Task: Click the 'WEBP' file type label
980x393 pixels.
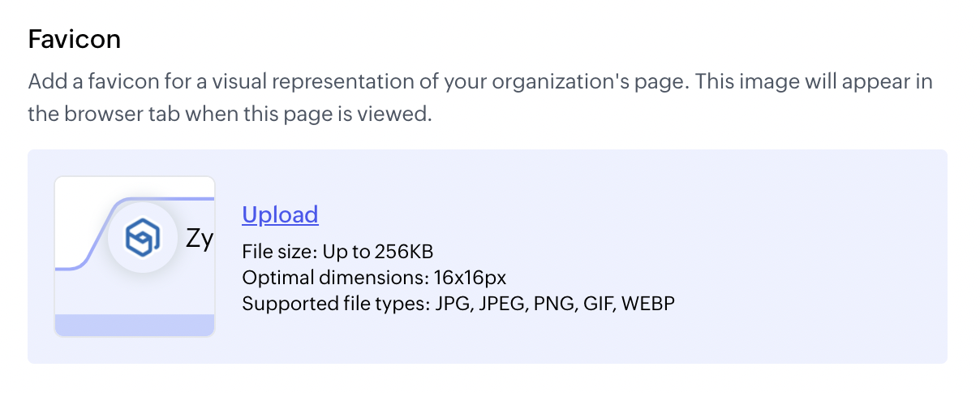Action: (648, 304)
